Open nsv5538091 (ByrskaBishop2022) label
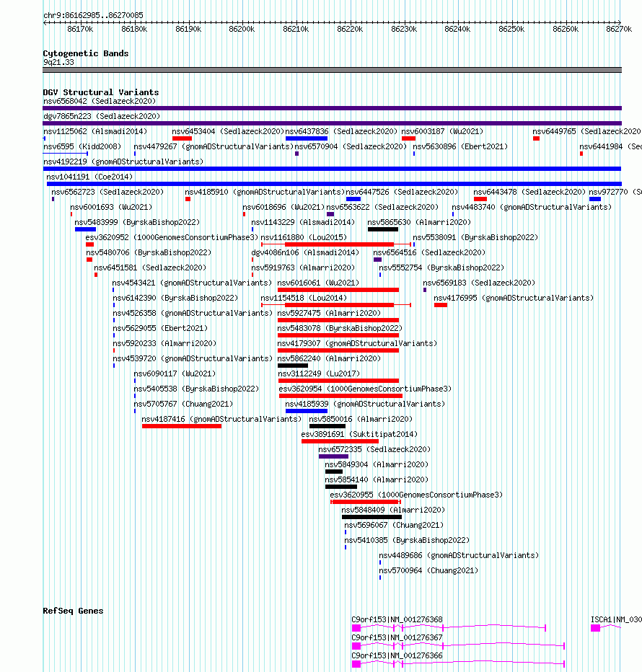The image size is (642, 672). click(x=475, y=237)
